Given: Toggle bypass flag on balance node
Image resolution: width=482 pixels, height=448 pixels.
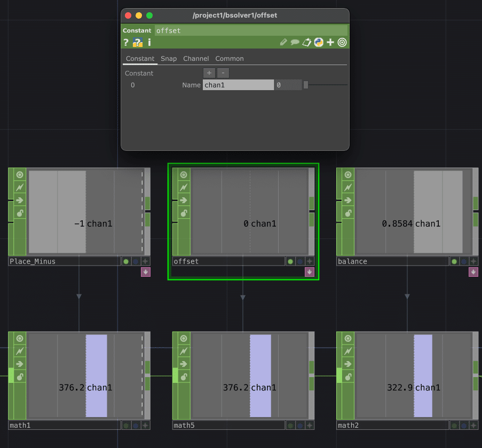Looking at the screenshot, I should tap(348, 200).
